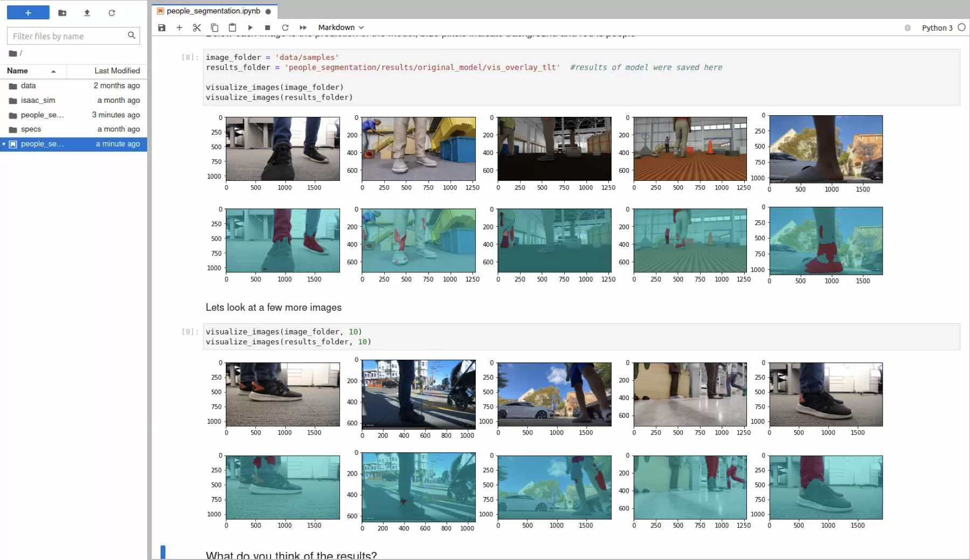The height and width of the screenshot is (560, 970).
Task: Click the outdoor foot image, last in cell 8 top row
Action: (826, 149)
